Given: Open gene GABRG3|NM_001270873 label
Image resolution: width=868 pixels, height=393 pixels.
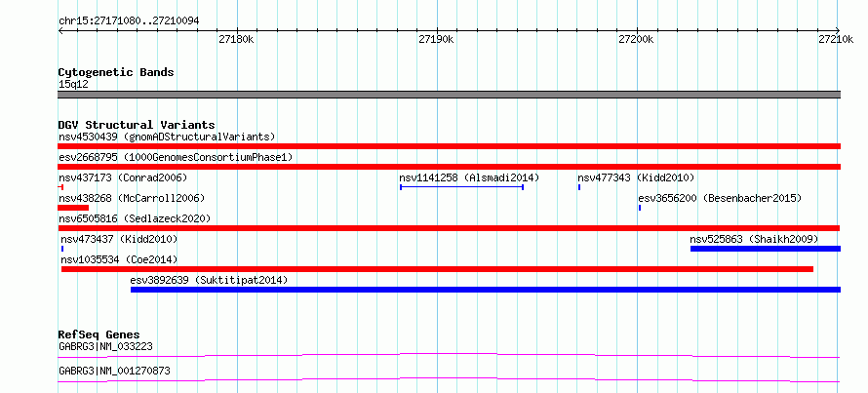Looking at the screenshot, I should point(114,371).
